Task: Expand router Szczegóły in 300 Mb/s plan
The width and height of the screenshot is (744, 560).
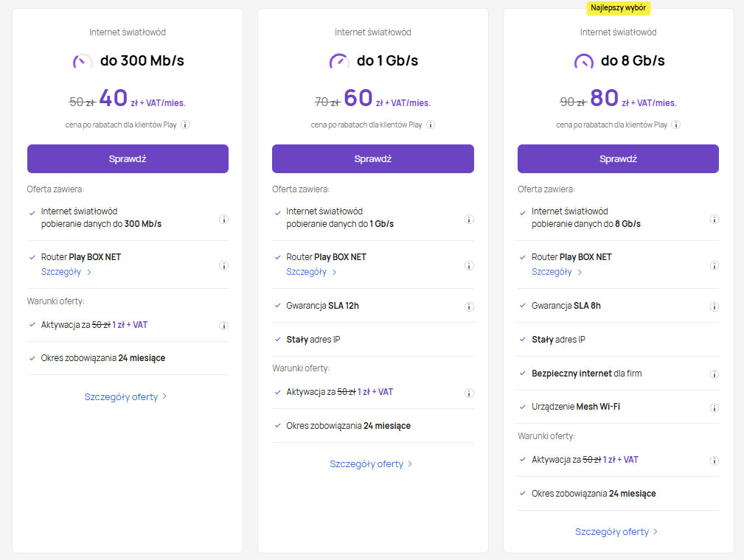Action: click(66, 272)
